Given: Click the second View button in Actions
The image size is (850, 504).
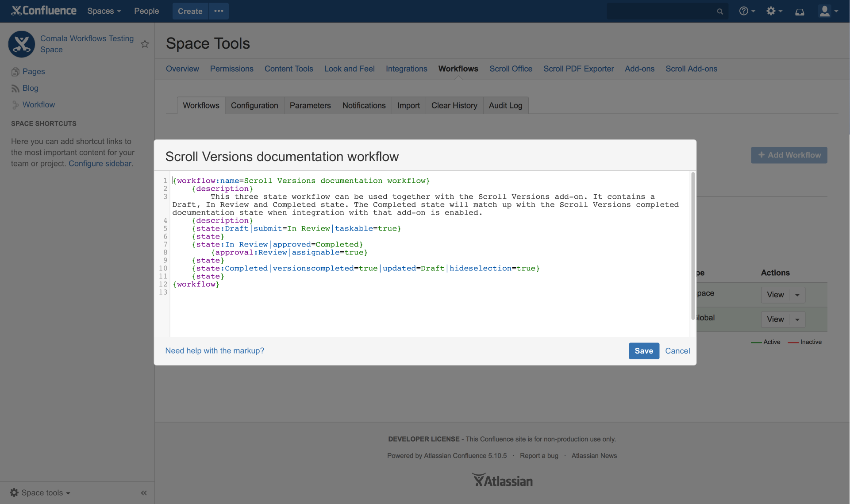Looking at the screenshot, I should click(x=775, y=319).
